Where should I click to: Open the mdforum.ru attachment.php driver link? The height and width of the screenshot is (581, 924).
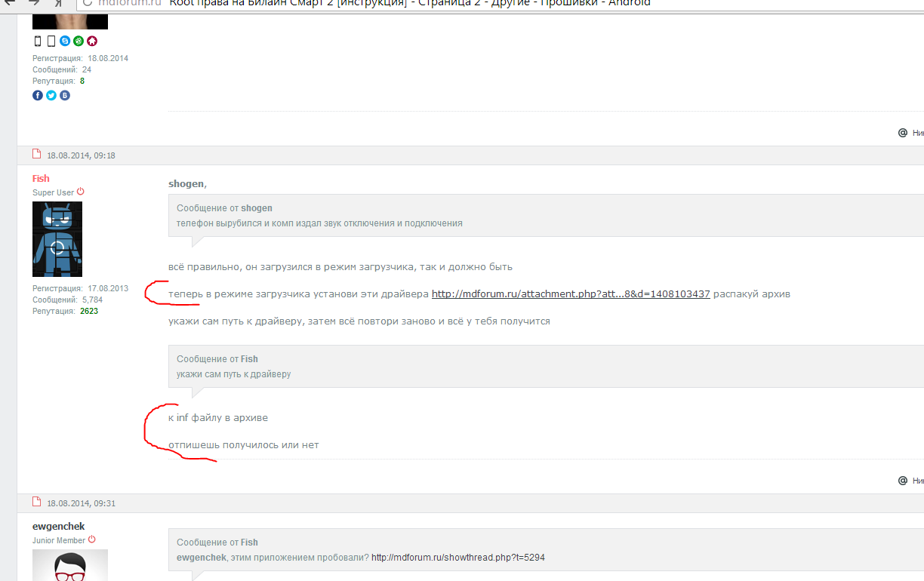pos(571,294)
